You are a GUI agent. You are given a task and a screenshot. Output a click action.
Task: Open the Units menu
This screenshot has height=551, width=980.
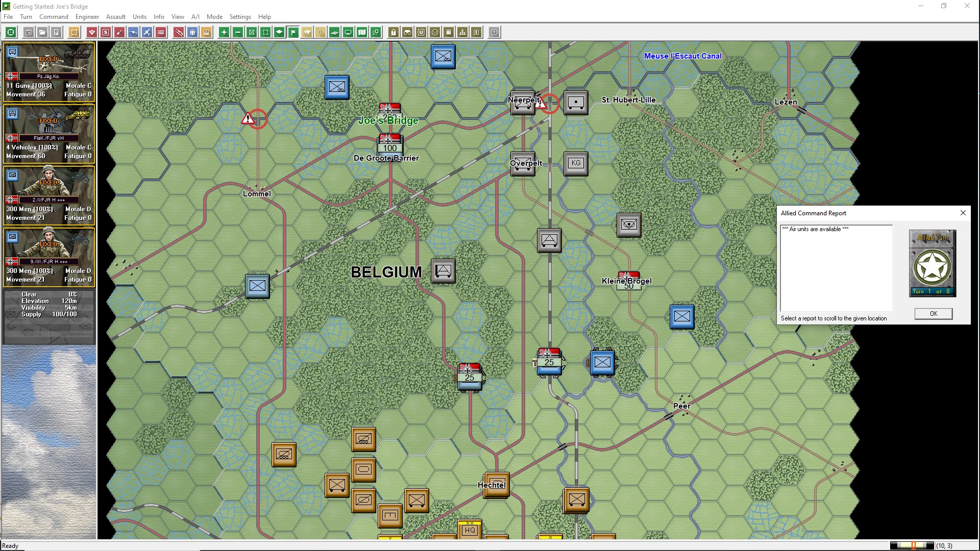(139, 16)
